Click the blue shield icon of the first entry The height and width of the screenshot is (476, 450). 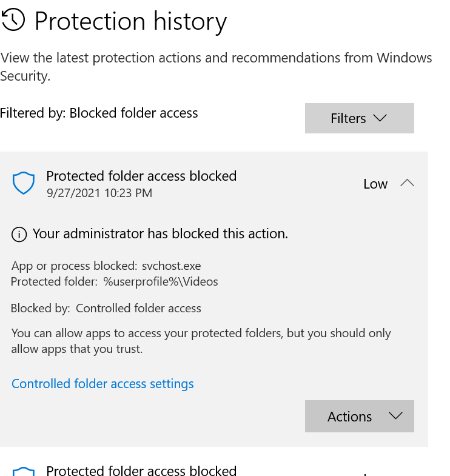point(24,183)
